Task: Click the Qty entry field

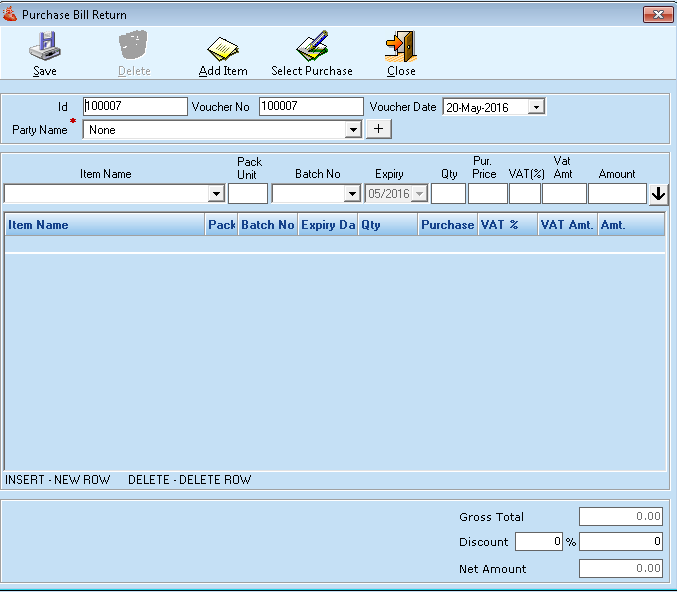Action: point(448,194)
